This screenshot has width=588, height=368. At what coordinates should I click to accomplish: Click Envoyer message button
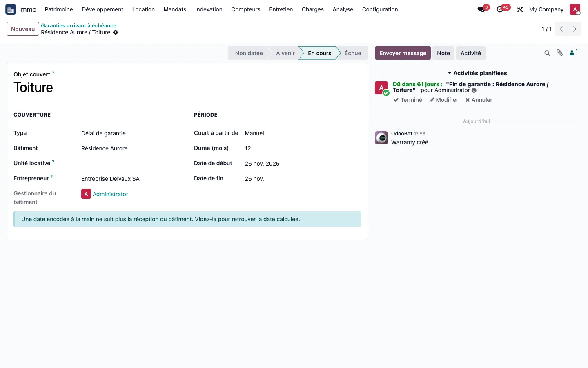pyautogui.click(x=403, y=53)
